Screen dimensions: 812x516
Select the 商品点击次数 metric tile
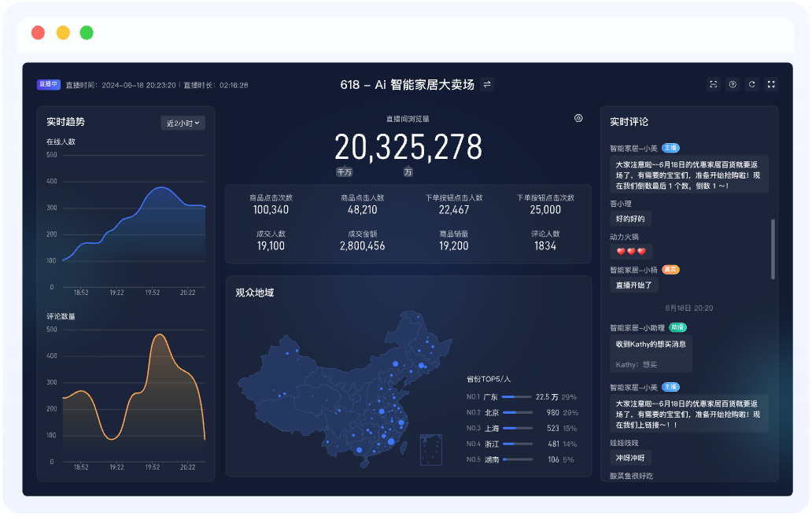click(x=271, y=205)
